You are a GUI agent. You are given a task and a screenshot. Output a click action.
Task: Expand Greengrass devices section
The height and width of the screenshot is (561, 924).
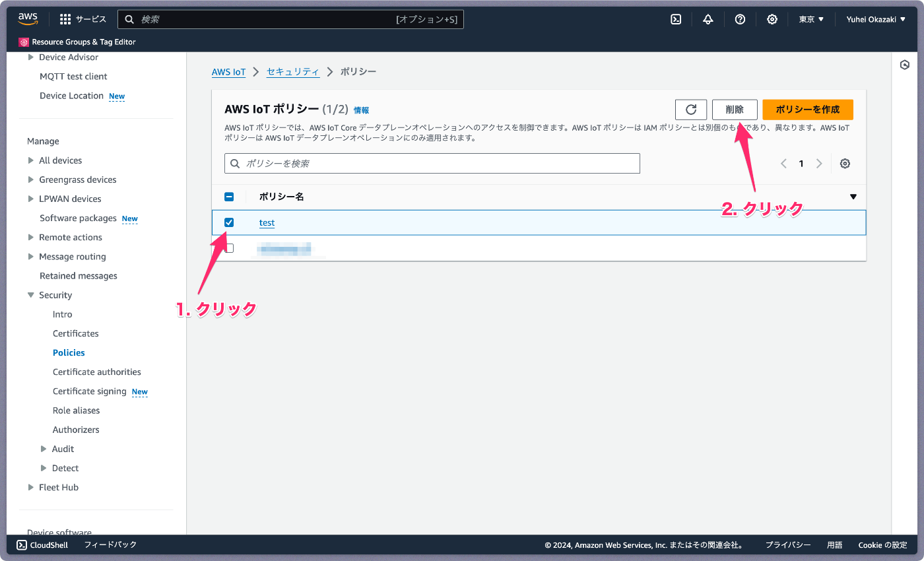[x=30, y=180]
